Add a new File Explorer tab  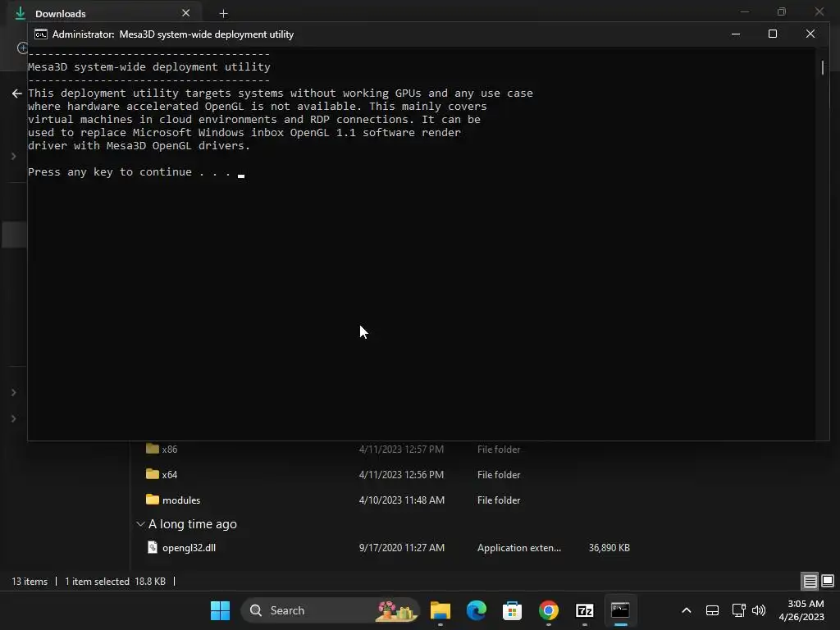coord(223,13)
